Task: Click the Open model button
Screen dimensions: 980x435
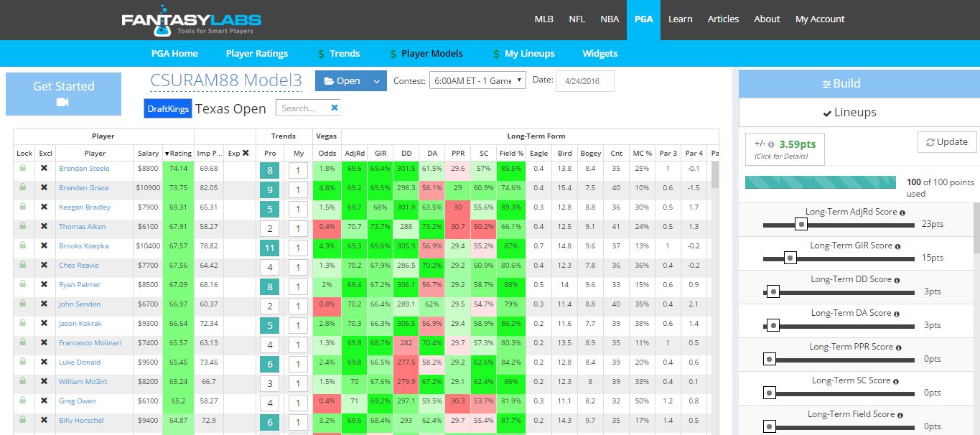Action: 342,81
